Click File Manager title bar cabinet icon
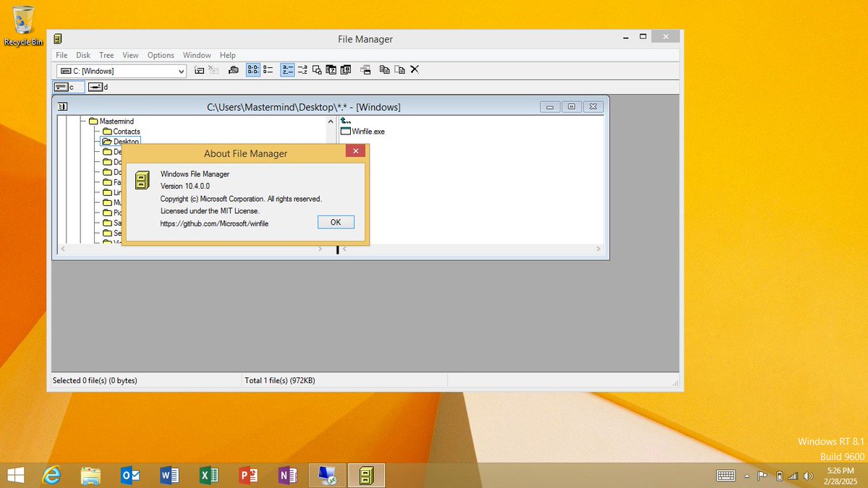 [x=58, y=39]
